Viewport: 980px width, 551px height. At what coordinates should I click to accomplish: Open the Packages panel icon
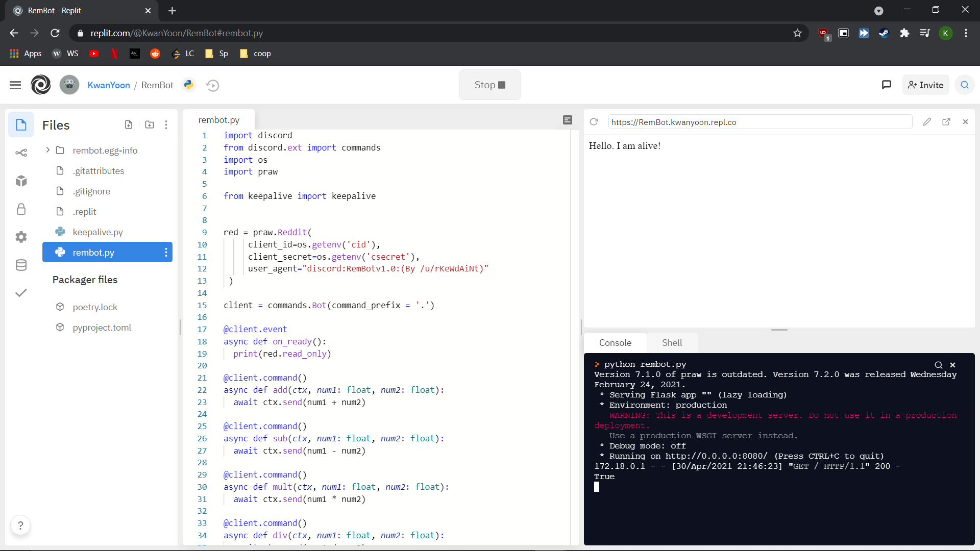pos(21,181)
